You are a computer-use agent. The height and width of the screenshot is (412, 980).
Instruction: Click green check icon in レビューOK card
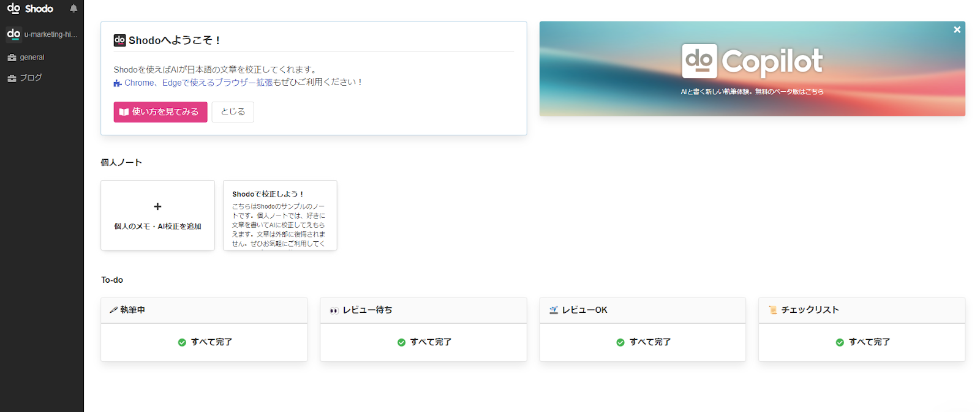pos(620,343)
